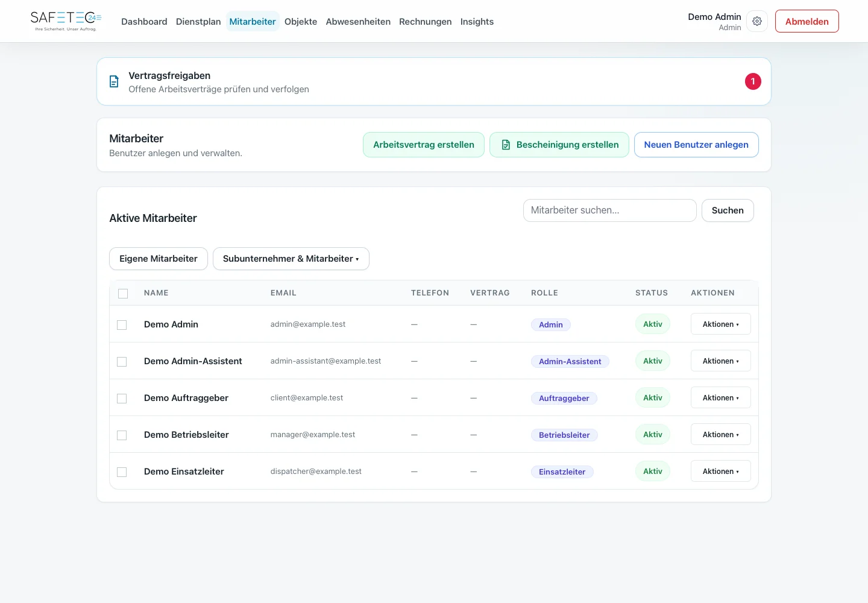Click Arbeitsvertrag erstellen
The width and height of the screenshot is (868, 603).
[x=424, y=145]
